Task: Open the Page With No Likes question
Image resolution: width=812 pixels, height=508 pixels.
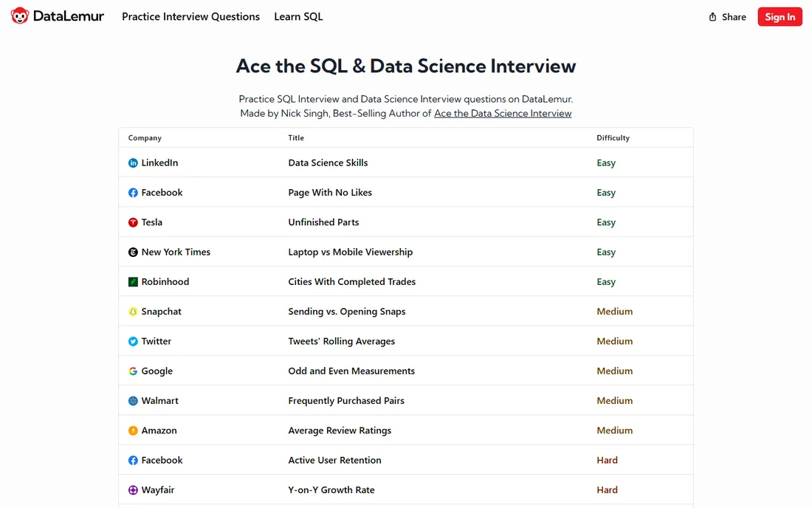Action: 330,193
